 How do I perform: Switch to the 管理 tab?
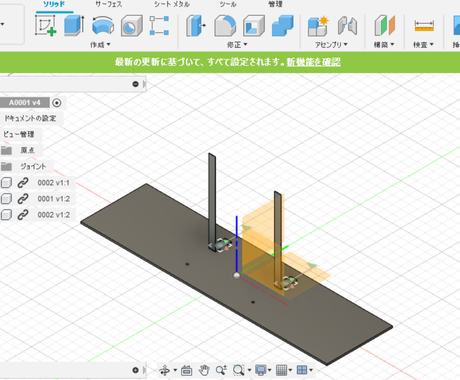(x=275, y=4)
